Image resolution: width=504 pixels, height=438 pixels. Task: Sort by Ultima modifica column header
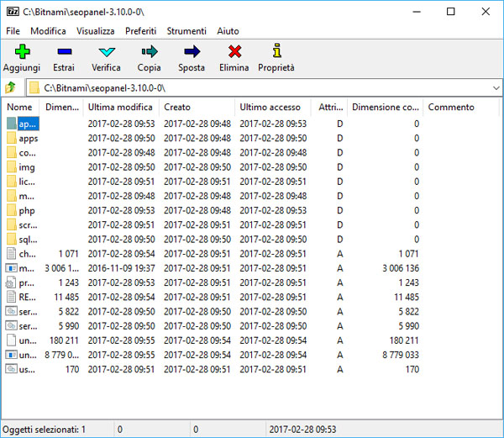[x=120, y=107]
